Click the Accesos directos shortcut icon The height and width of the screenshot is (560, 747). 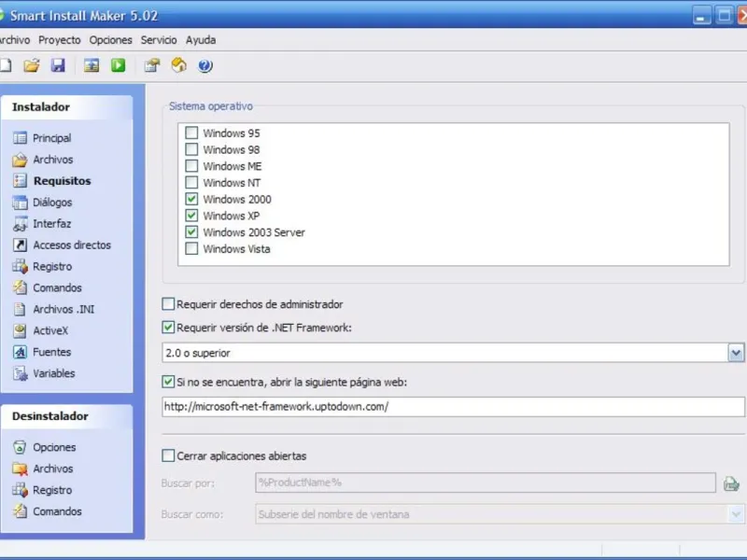(20, 245)
